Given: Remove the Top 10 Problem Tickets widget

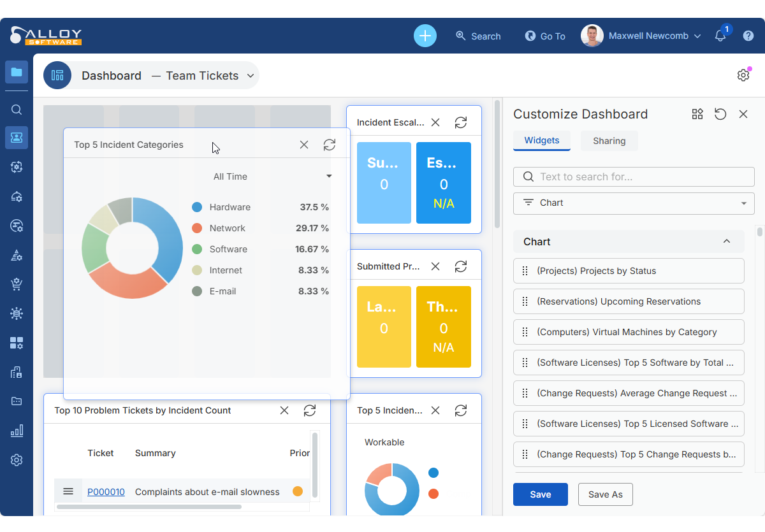Looking at the screenshot, I should [284, 410].
